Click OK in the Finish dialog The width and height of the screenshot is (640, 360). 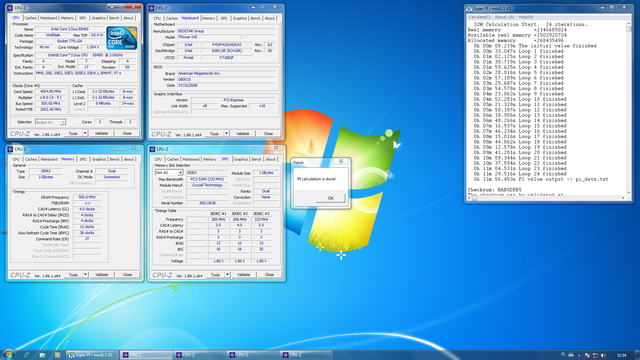[x=331, y=198]
